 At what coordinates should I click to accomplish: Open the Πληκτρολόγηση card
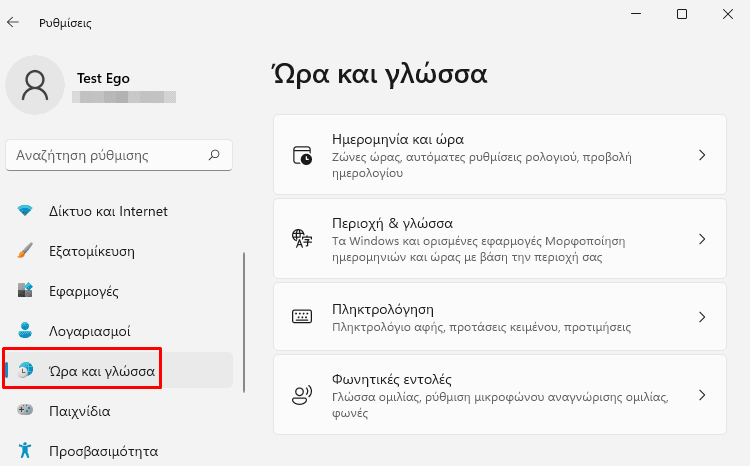(500, 317)
